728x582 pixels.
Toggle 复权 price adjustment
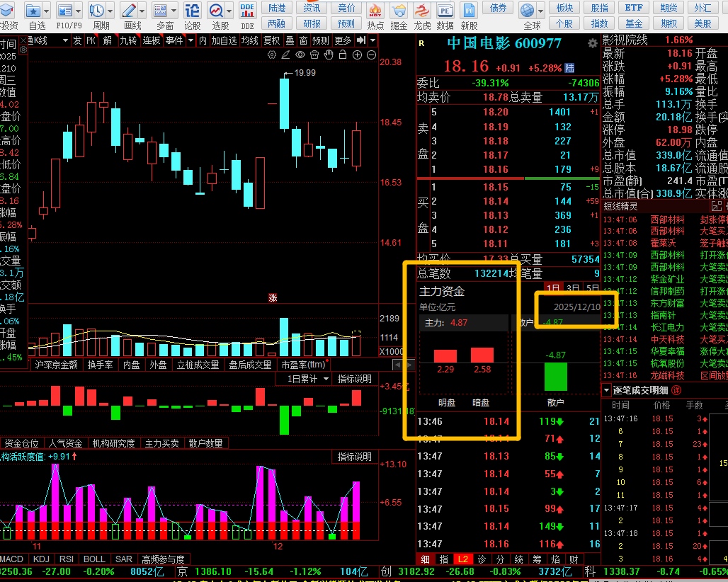[x=272, y=41]
